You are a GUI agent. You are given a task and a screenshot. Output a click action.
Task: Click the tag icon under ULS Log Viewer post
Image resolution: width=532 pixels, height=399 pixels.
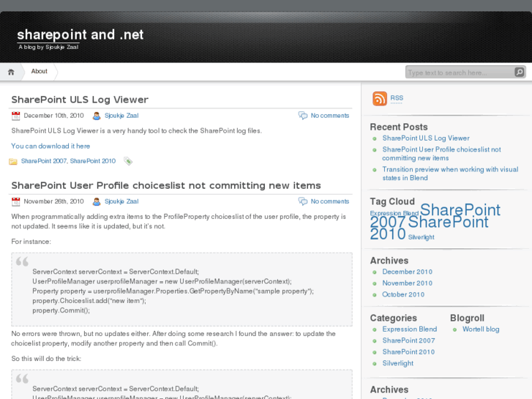[x=128, y=161]
